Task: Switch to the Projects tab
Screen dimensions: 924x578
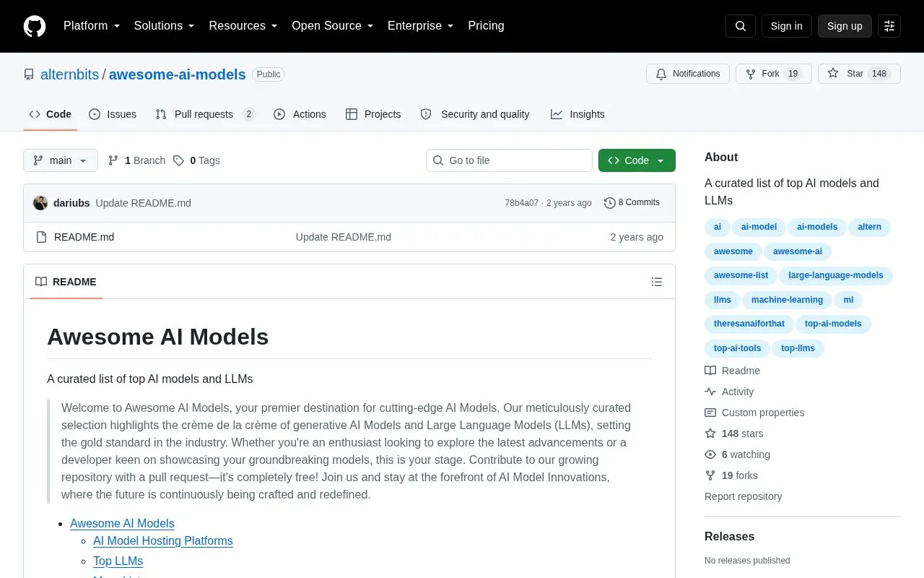Action: [x=373, y=114]
